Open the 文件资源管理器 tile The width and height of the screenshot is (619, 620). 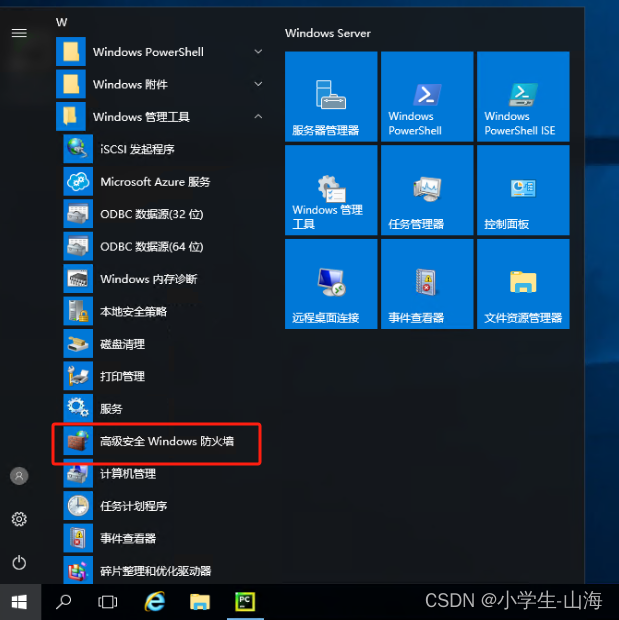pyautogui.click(x=523, y=284)
